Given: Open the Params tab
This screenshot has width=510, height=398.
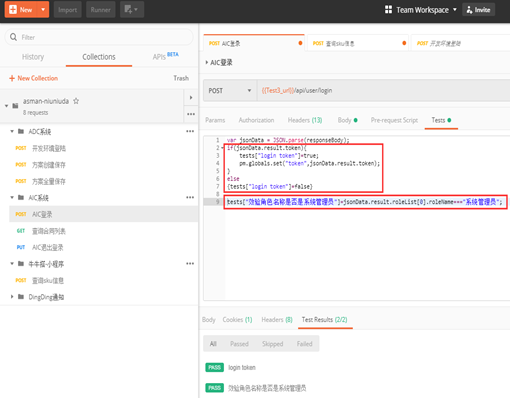Looking at the screenshot, I should click(215, 120).
